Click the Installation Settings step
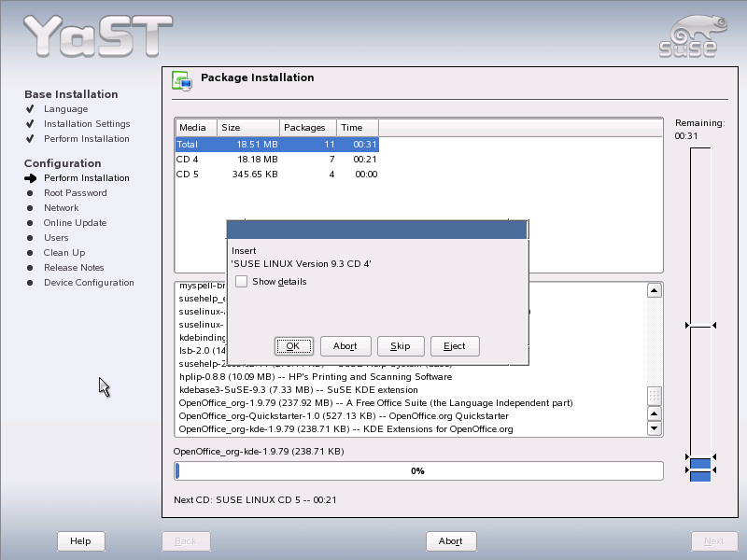Viewport: 747px width, 560px height. tap(87, 124)
